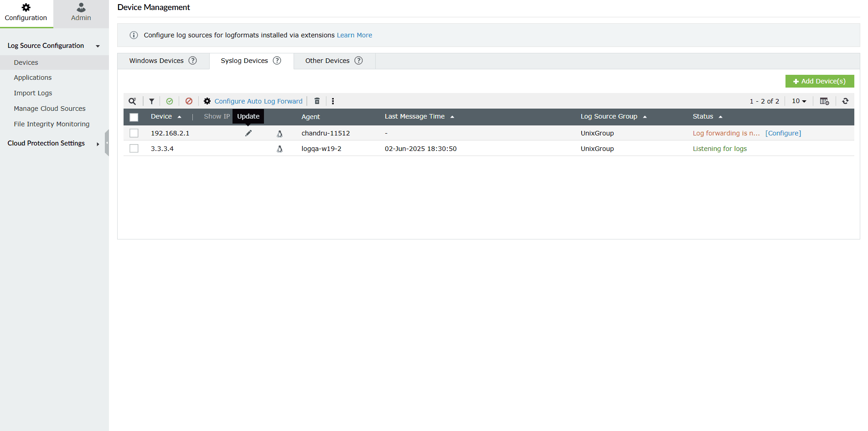868x431 pixels.
Task: Click the trash delete icon
Action: pos(317,101)
